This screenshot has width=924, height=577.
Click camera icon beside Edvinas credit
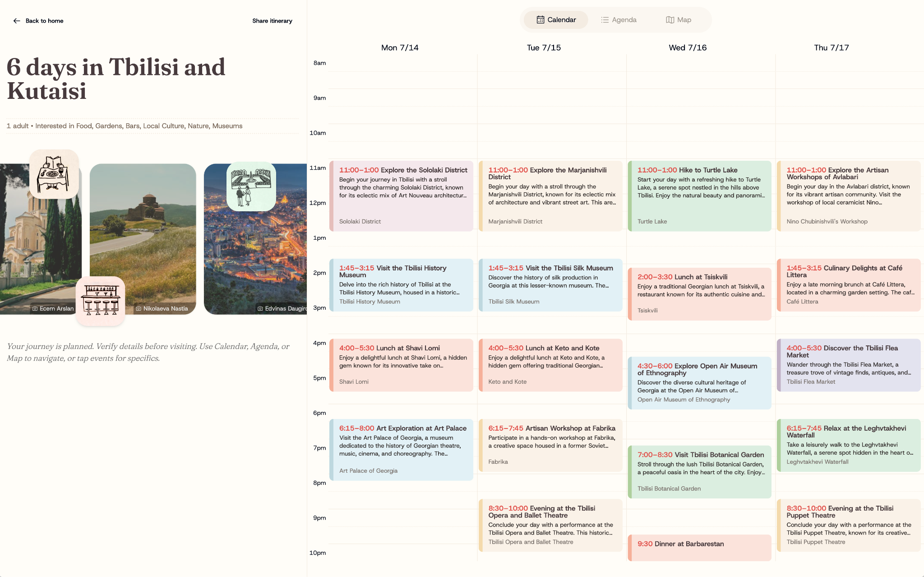point(260,308)
